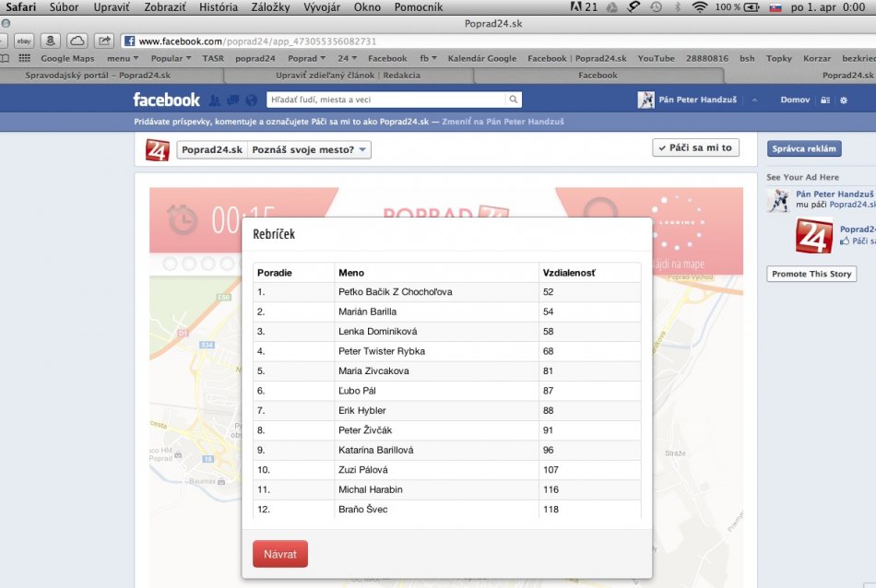Screen dimensions: 876x588
Task: Open Facebook settings gear icon
Action: point(843,100)
